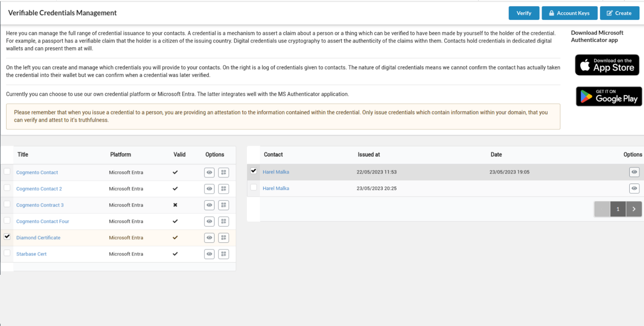Click QR code icon for Diamond Certificate
The image size is (644, 326).
coord(224,238)
